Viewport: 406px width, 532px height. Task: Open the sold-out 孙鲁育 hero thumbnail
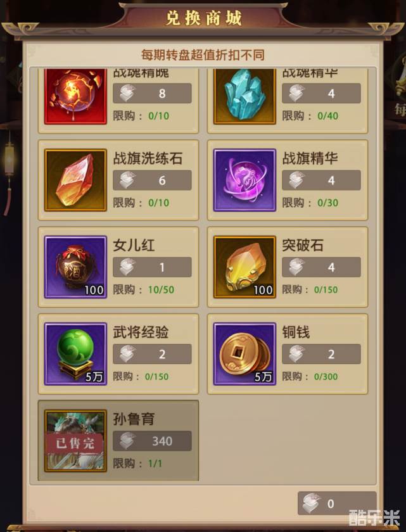[75, 441]
